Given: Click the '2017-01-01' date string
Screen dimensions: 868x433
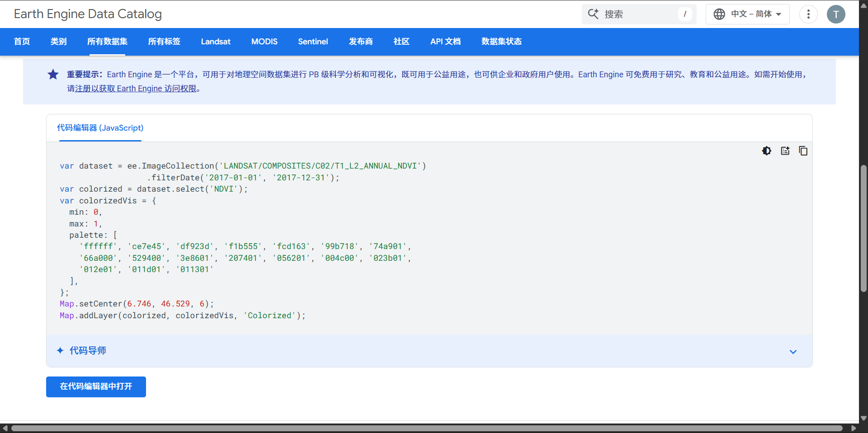Looking at the screenshot, I should 233,178.
